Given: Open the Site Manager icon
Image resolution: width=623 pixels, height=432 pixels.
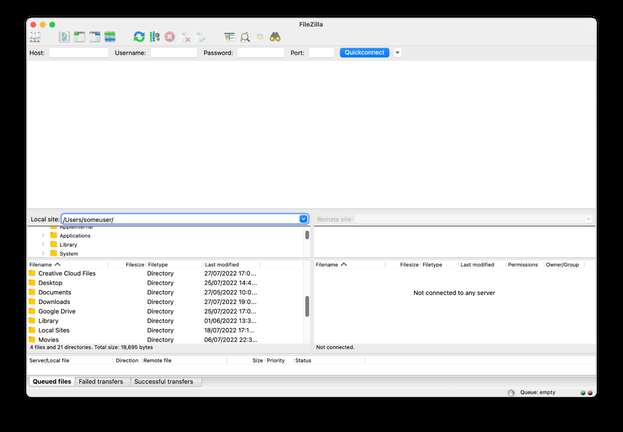Looking at the screenshot, I should 35,37.
